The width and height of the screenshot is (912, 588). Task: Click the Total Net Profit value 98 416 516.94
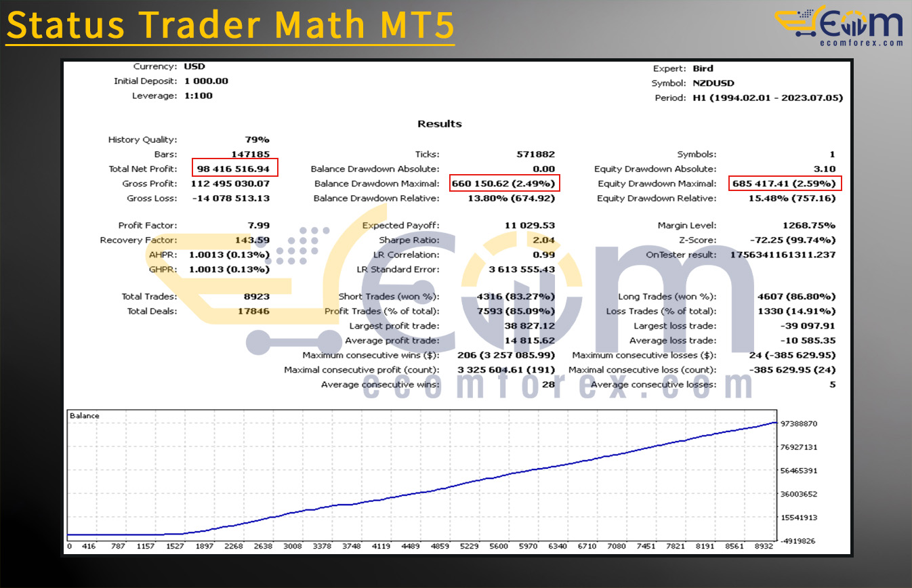(233, 169)
